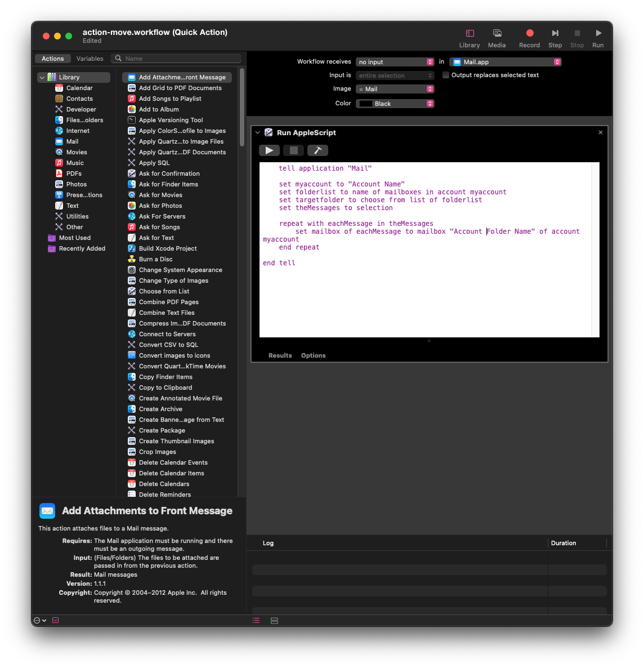Open the Image dropdown set to Mail

(395, 89)
